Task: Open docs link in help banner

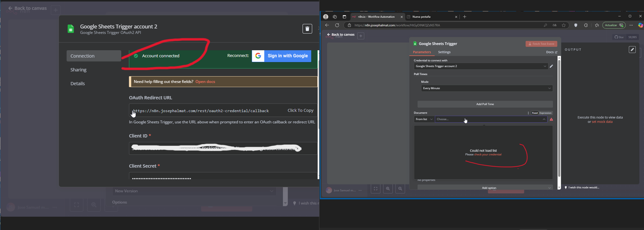Action: point(205,82)
